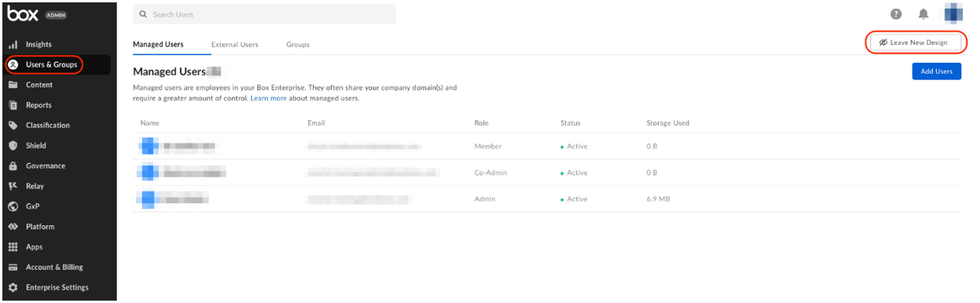Click the Insights bar chart icon

click(x=13, y=44)
